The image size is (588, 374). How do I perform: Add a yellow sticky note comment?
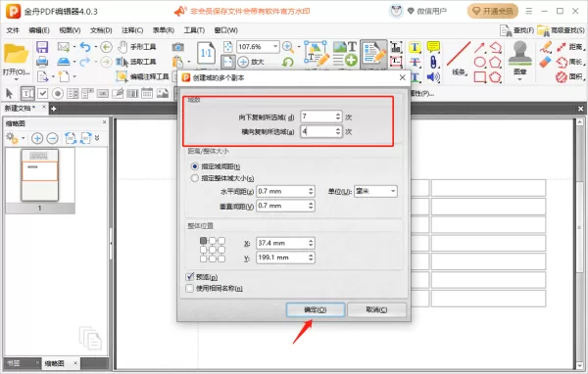[433, 47]
